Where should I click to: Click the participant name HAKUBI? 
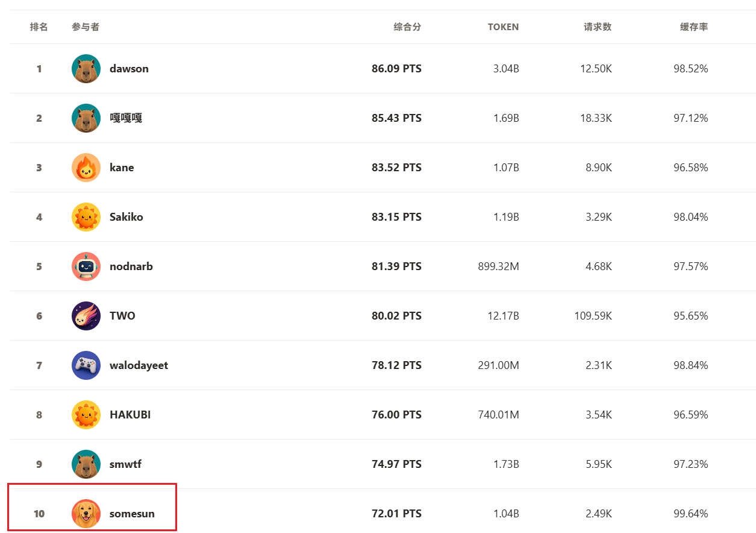point(130,415)
